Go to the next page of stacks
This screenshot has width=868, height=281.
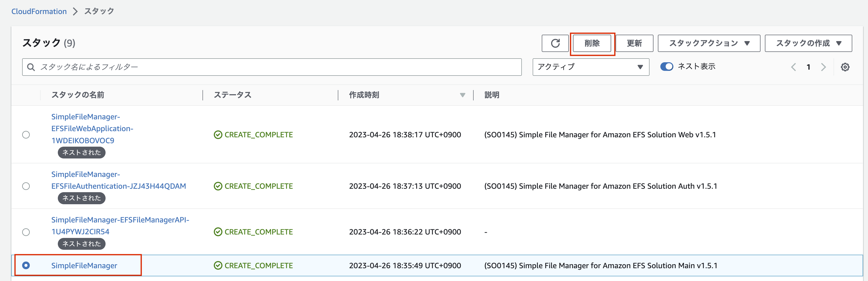coord(823,67)
